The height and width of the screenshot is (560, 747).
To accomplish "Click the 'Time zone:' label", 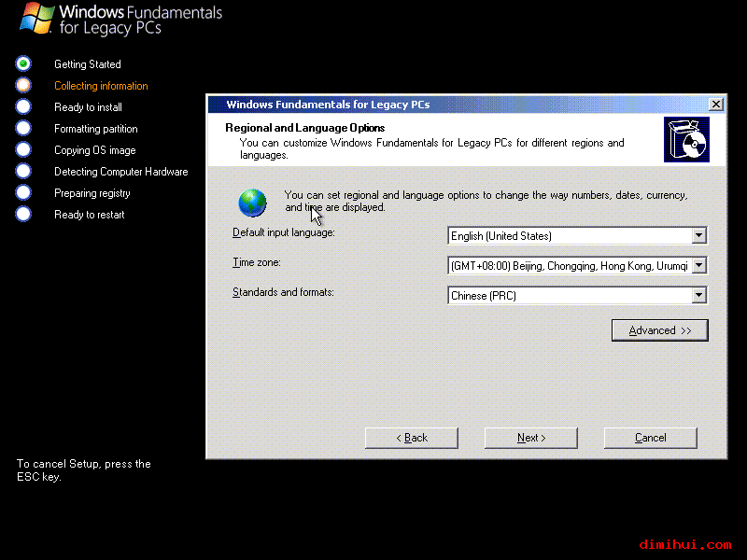I will point(256,262).
